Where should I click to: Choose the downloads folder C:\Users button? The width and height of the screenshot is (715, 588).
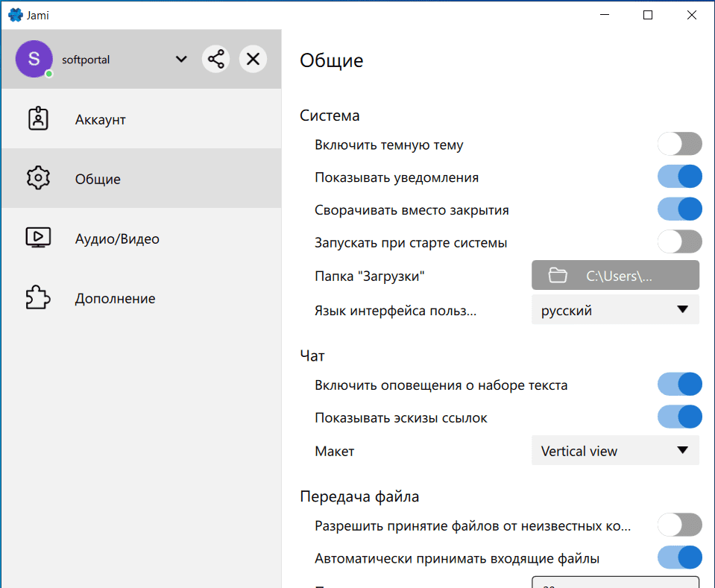615,275
